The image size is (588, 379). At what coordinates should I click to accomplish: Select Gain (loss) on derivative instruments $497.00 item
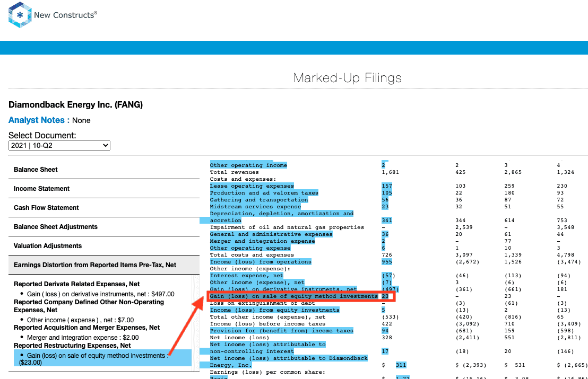(x=100, y=294)
